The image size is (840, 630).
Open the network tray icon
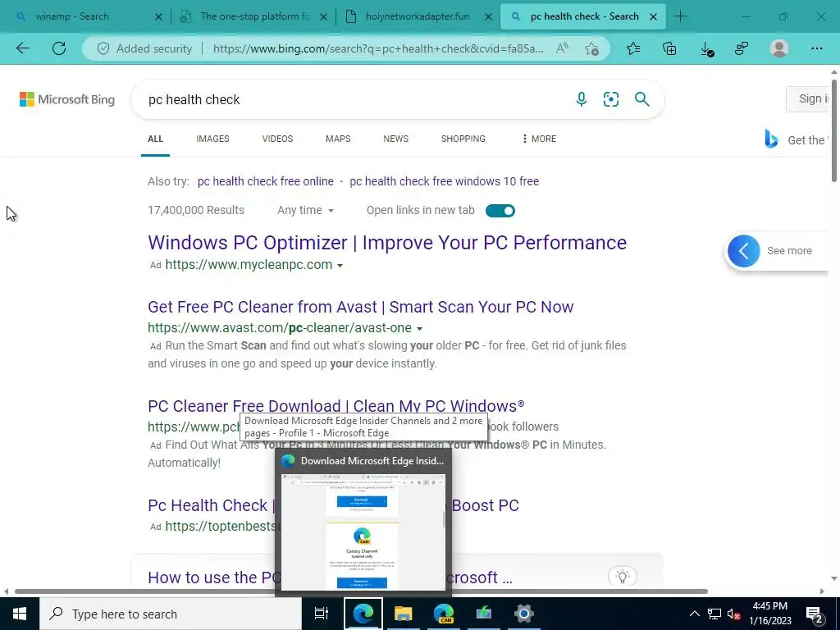714,614
